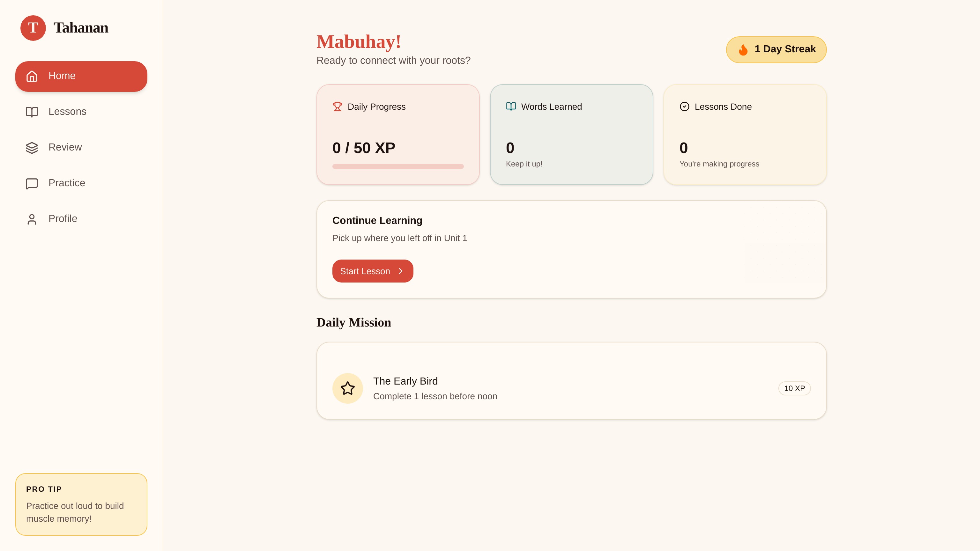Viewport: 980px width, 551px height.
Task: Click the Tahanan logo circle icon
Action: (33, 28)
